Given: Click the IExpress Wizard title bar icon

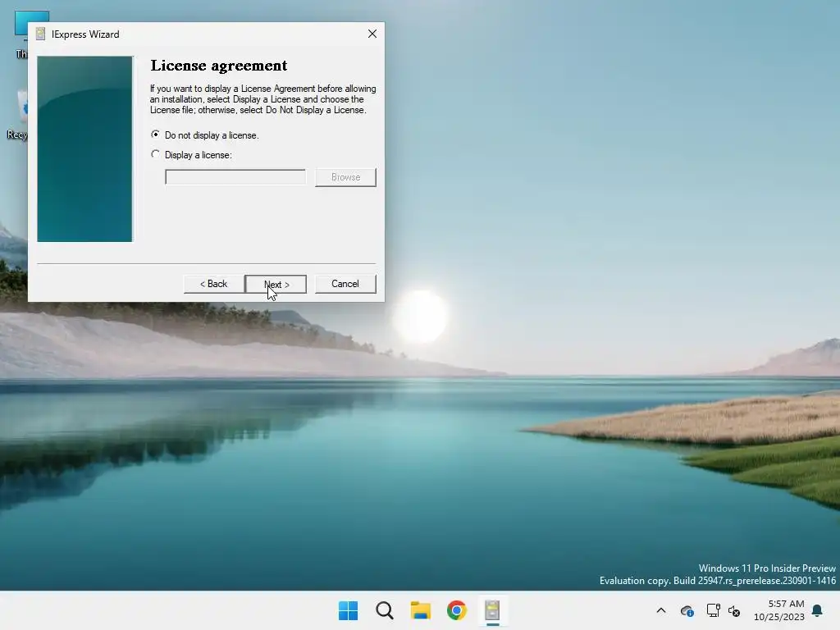Looking at the screenshot, I should (40, 34).
